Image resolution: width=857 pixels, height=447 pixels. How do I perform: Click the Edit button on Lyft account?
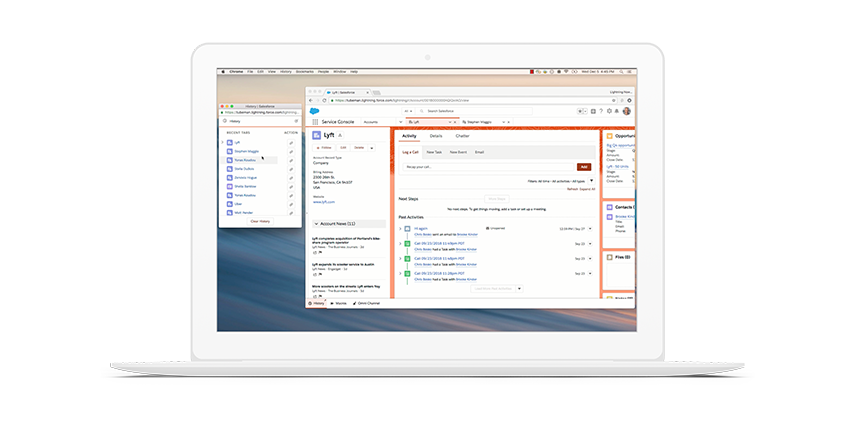click(x=343, y=148)
